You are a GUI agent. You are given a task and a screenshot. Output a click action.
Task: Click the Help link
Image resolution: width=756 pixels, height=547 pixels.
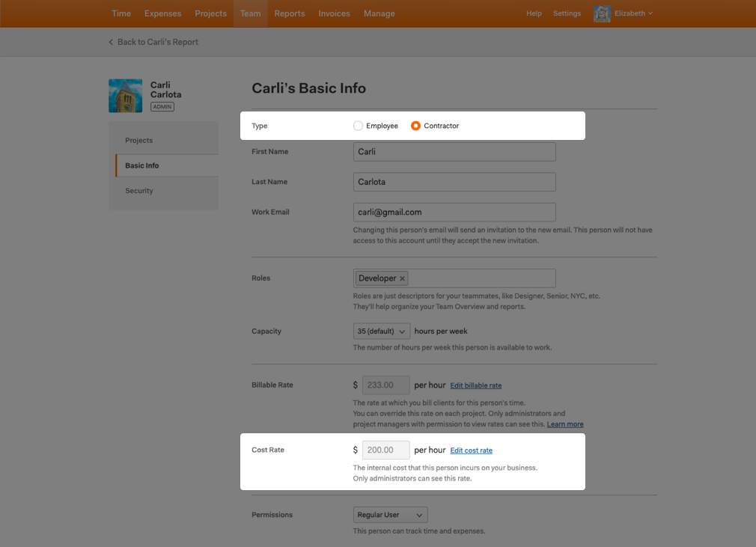point(534,13)
